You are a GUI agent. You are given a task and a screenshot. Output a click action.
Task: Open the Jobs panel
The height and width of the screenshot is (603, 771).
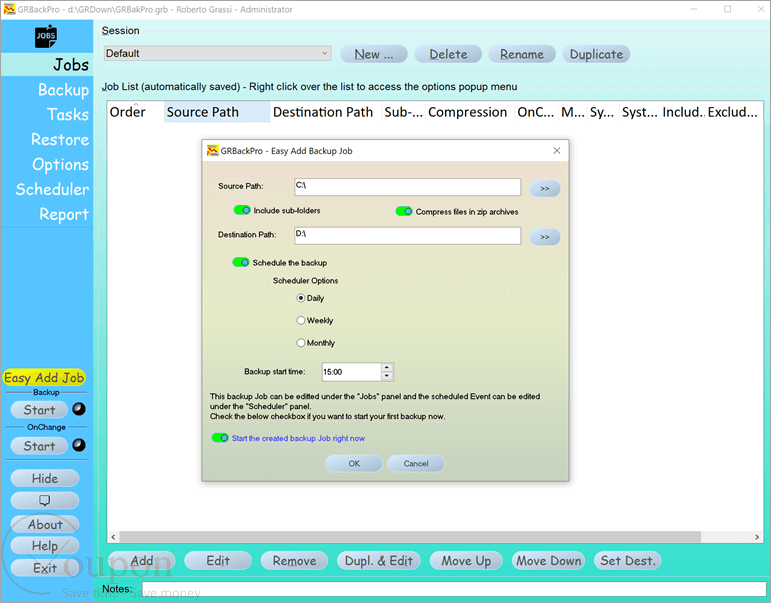point(71,64)
